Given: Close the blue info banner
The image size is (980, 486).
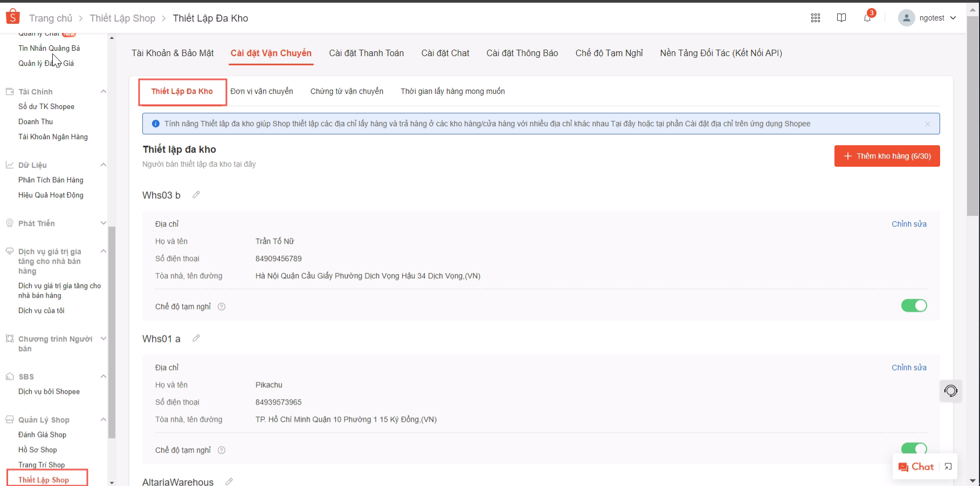Looking at the screenshot, I should pyautogui.click(x=927, y=124).
